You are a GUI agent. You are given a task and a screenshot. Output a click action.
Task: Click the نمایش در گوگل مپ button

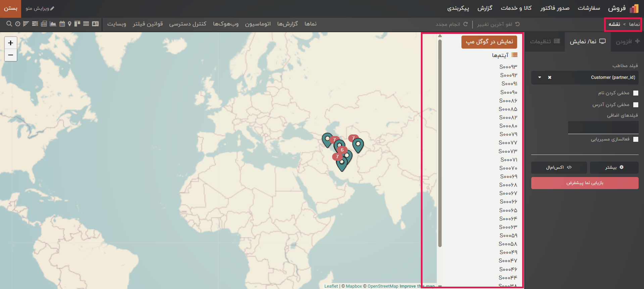click(x=489, y=42)
